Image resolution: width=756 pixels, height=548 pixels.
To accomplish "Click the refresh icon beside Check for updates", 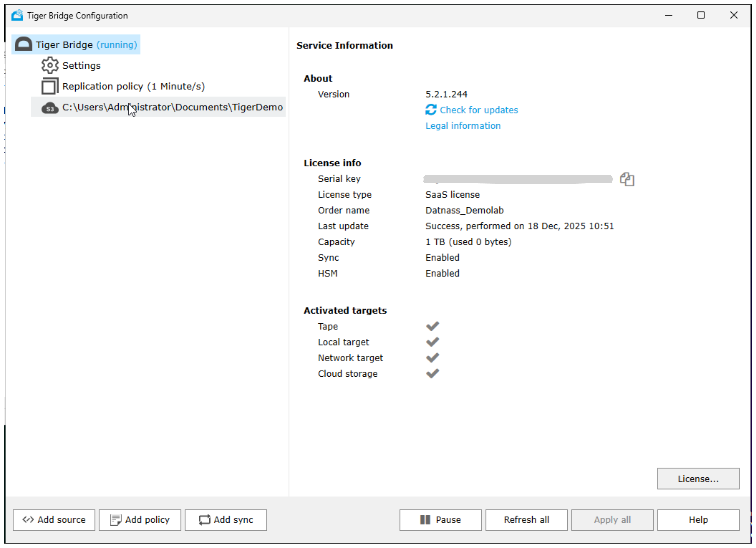I will click(431, 110).
